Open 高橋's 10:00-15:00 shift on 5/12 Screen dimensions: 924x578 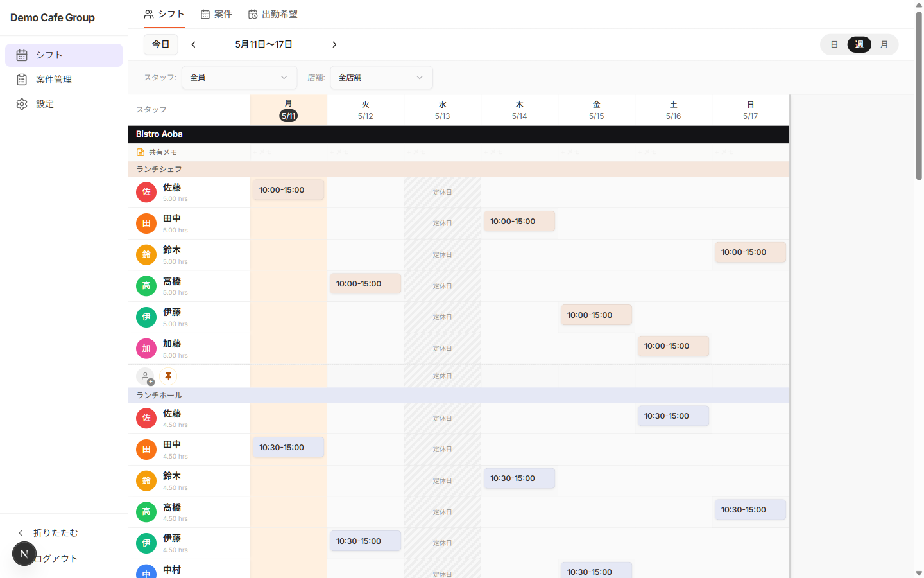tap(365, 284)
